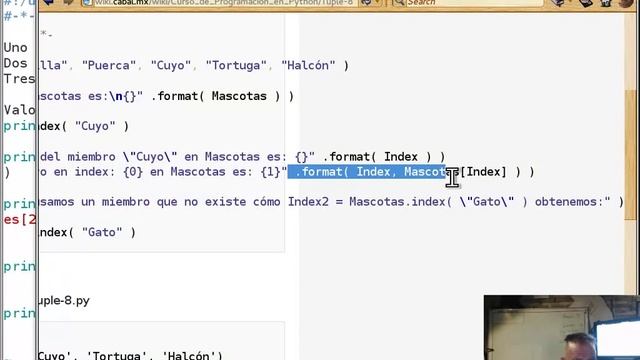640x360 pixels.
Task: Click the vertical scrollbar thumb of the browser page
Action: (x=630, y=155)
